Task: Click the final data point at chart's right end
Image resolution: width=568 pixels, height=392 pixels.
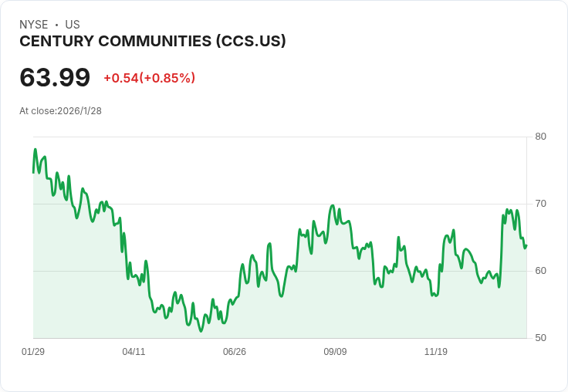Action: coord(526,245)
